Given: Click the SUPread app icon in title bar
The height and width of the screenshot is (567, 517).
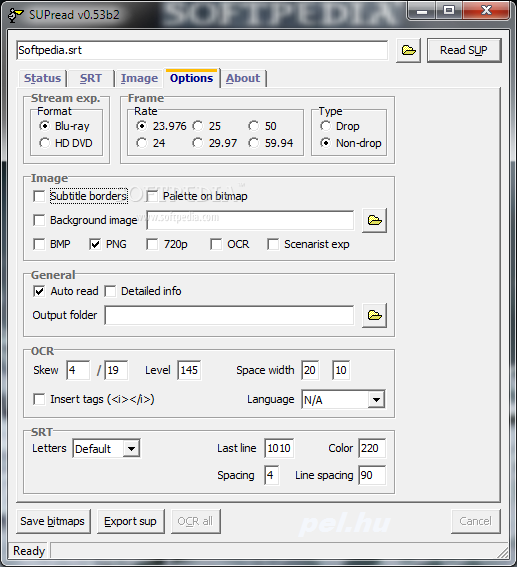Looking at the screenshot, I should click(15, 15).
